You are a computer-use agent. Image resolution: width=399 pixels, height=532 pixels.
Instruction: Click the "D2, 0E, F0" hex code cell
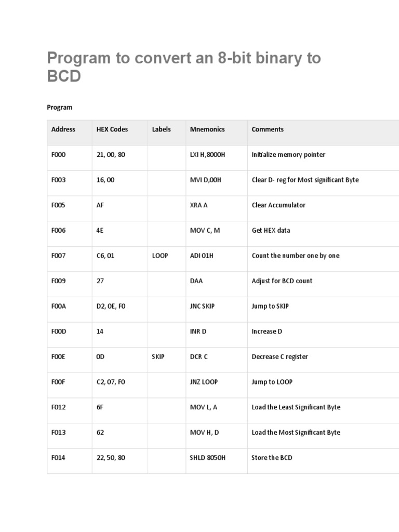(111, 307)
